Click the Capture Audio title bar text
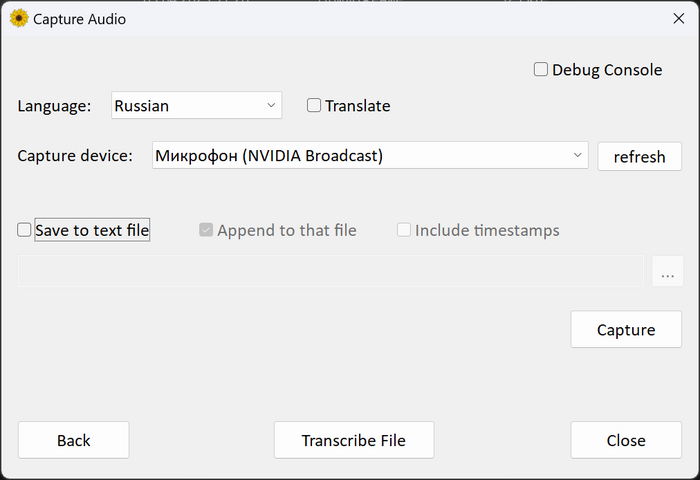This screenshot has height=480, width=700. (x=80, y=18)
